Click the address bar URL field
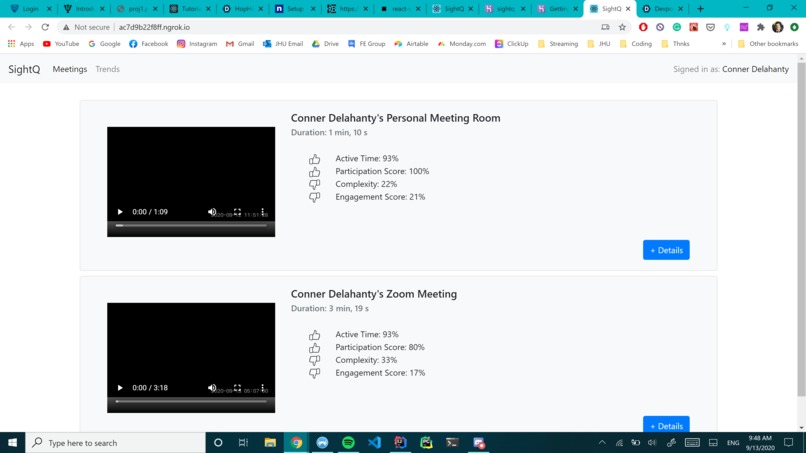 pyautogui.click(x=329, y=27)
